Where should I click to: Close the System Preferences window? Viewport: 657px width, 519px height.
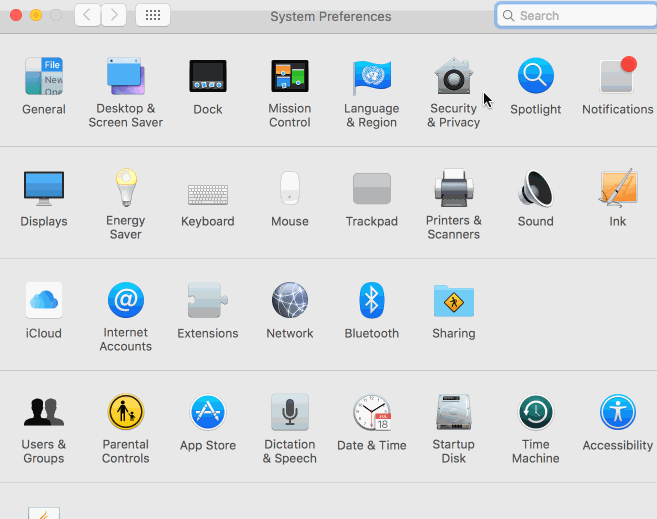click(16, 15)
